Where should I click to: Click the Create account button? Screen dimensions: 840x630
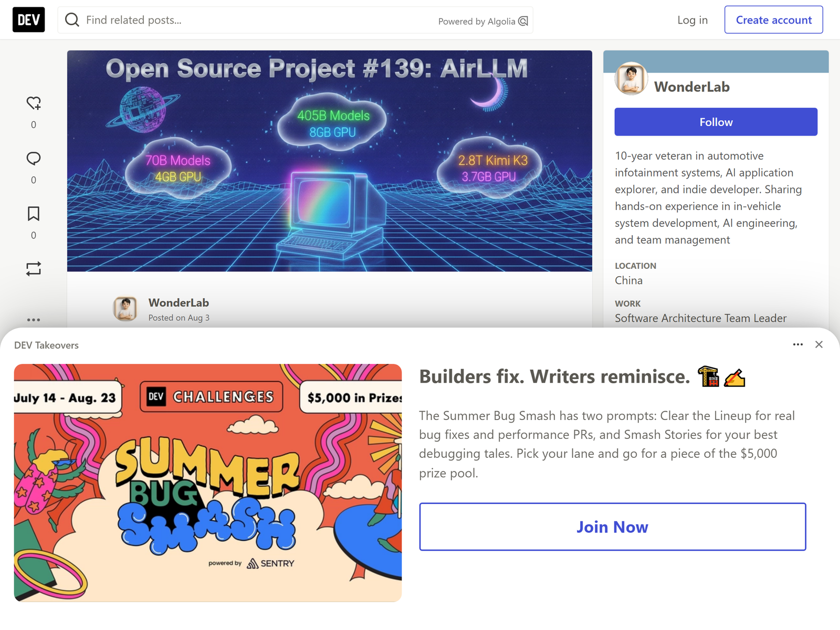tap(774, 20)
